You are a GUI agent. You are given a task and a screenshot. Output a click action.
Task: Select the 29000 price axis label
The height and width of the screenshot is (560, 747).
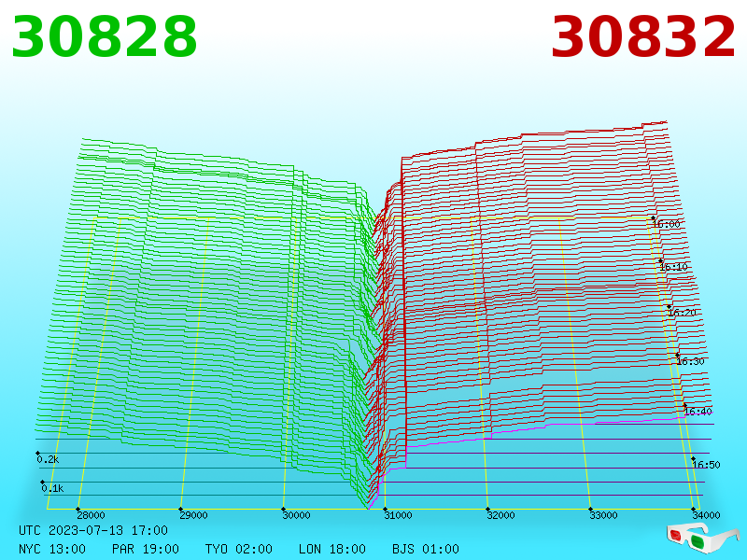(x=193, y=515)
